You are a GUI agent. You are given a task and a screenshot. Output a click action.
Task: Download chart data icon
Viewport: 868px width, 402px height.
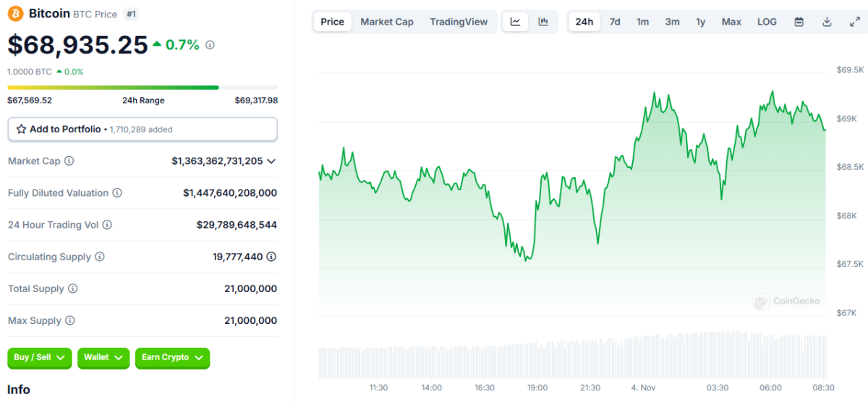(827, 22)
